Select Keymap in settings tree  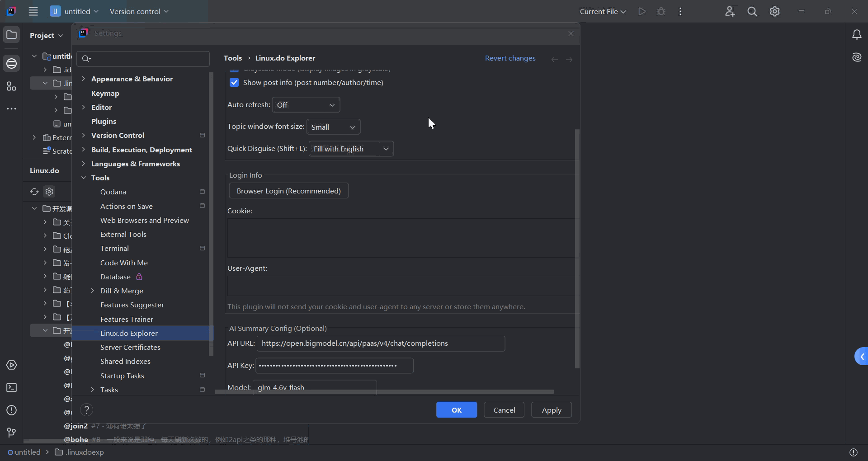tap(105, 93)
